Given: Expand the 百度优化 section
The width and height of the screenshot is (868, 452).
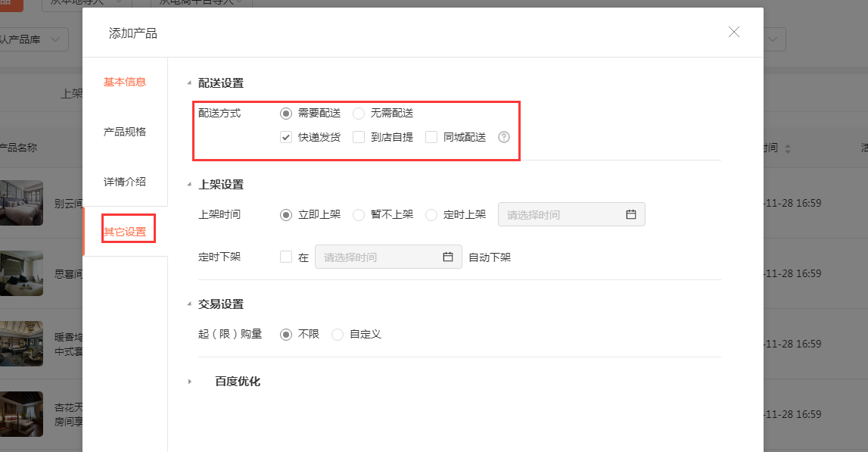Looking at the screenshot, I should click(190, 382).
